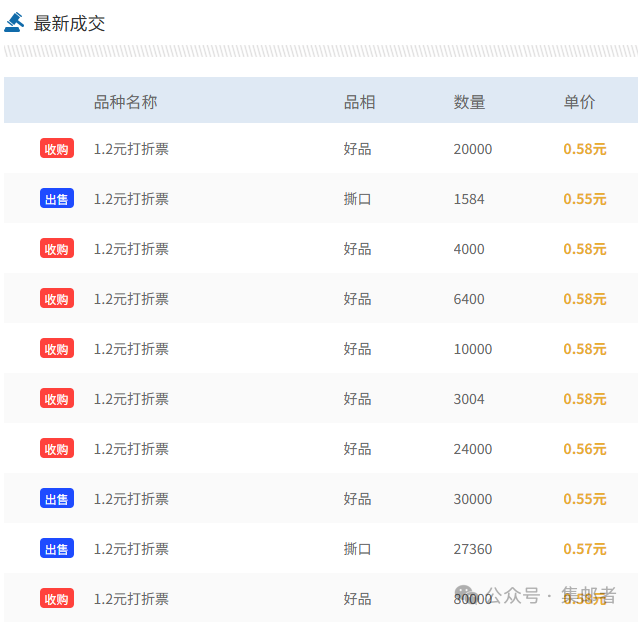Click the 0.57元 unit price
The image size is (638, 622).
pos(585,549)
